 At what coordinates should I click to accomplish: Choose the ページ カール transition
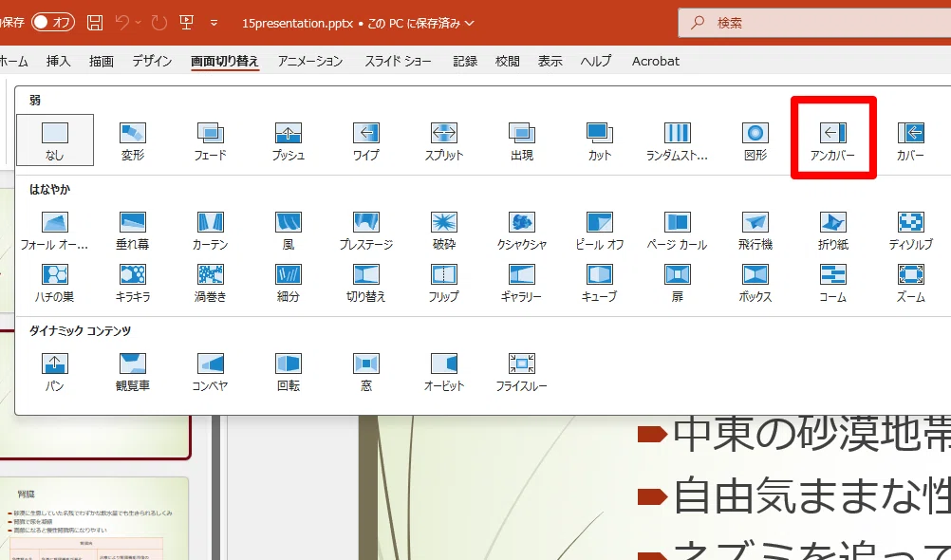tap(678, 232)
